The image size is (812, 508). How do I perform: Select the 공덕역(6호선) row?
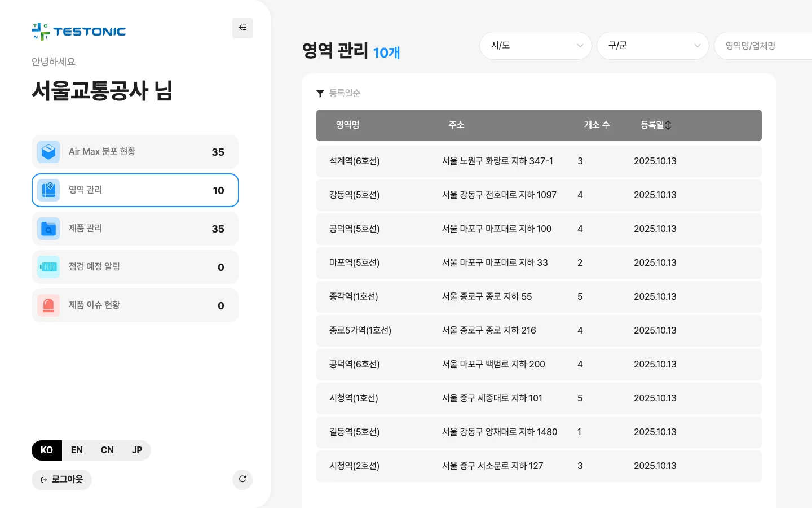539,365
